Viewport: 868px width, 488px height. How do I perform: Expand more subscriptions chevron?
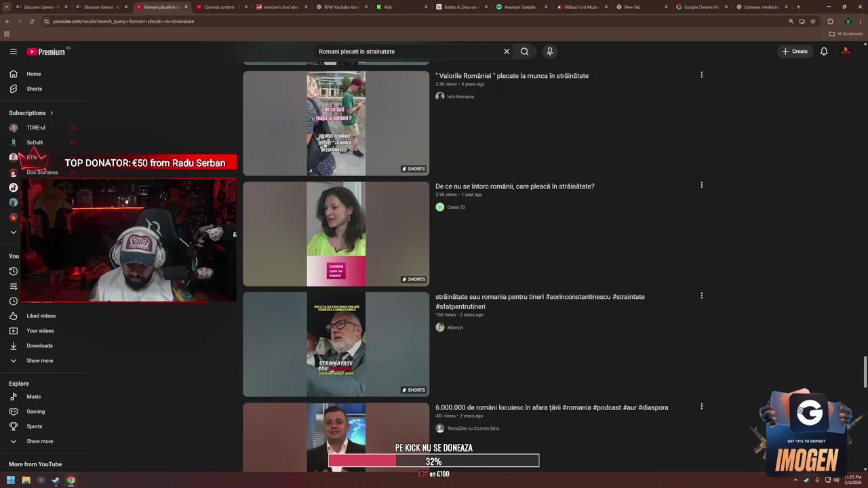(x=13, y=232)
